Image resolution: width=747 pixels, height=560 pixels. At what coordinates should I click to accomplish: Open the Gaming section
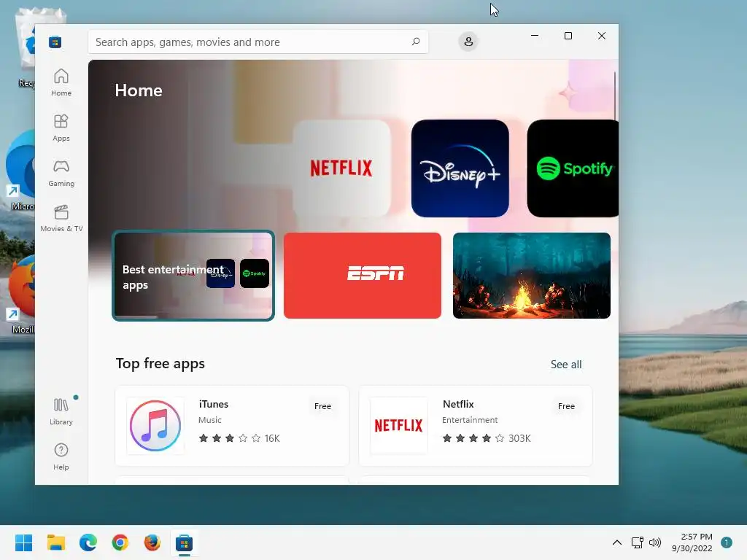[61, 173]
